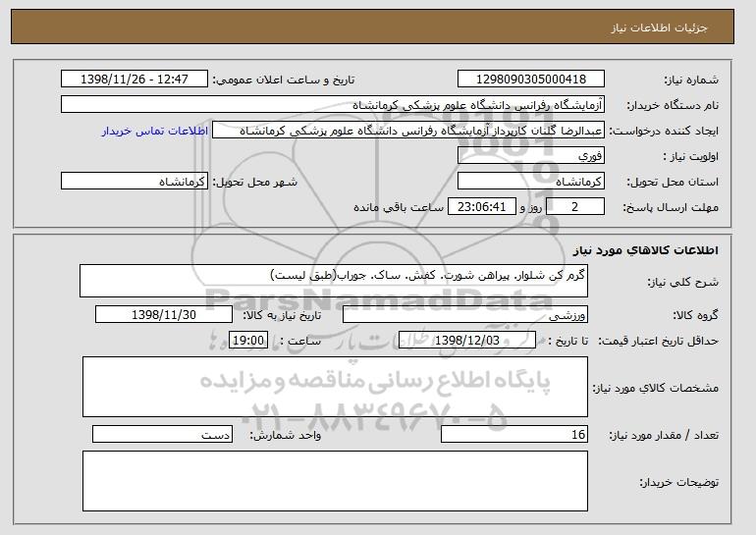
Task: Click the delivery city field کرمانشاه
Action: pyautogui.click(x=135, y=182)
